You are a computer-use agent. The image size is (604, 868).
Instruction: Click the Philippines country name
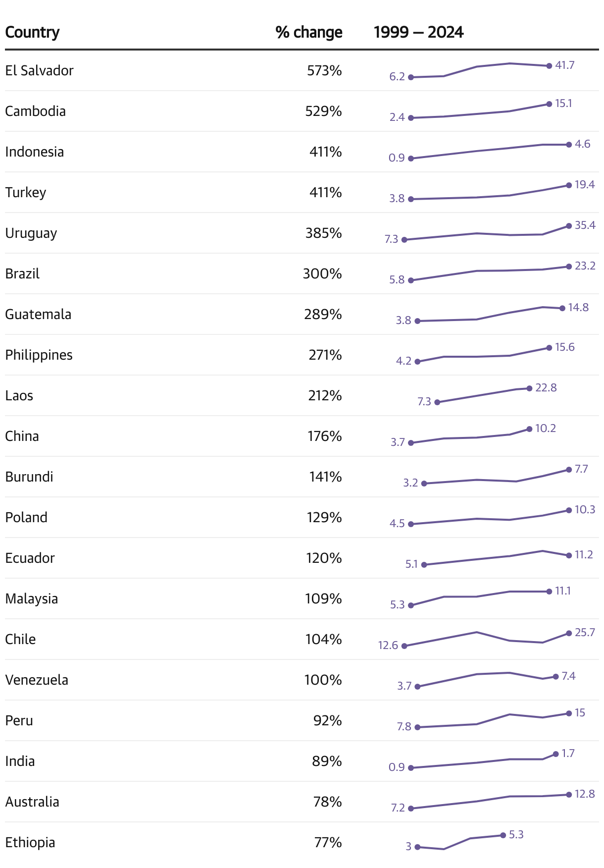pos(39,355)
